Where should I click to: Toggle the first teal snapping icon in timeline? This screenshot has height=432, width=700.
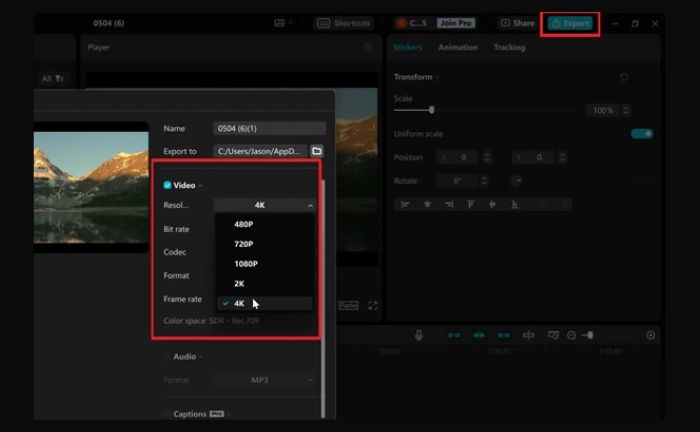pos(454,335)
